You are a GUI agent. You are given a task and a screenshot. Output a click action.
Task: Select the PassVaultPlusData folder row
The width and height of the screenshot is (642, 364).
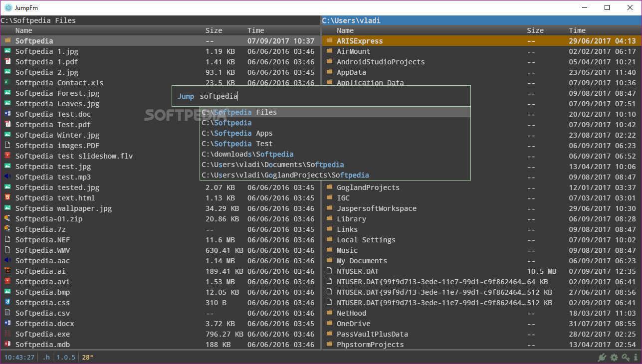click(481, 334)
